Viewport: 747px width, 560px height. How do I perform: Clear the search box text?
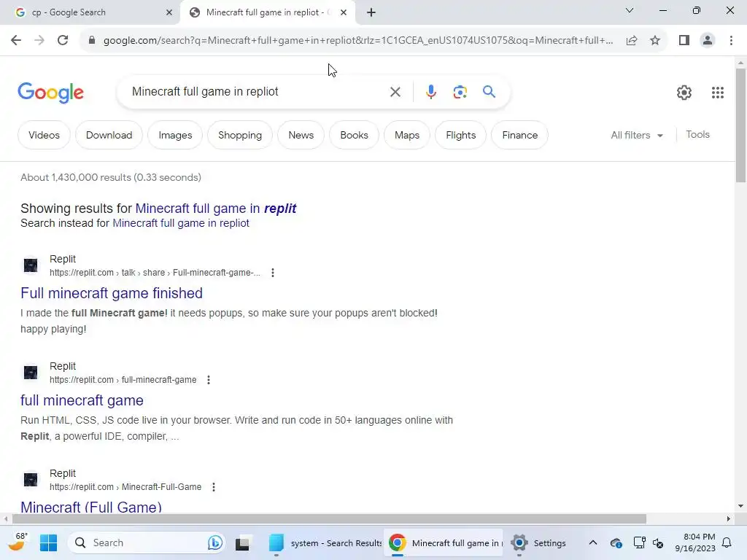coord(395,91)
